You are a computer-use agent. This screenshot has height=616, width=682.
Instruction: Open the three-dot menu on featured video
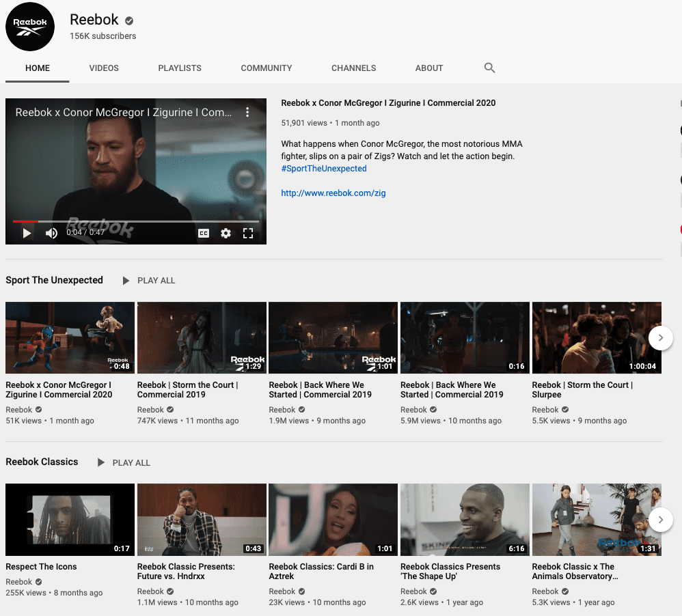(247, 112)
